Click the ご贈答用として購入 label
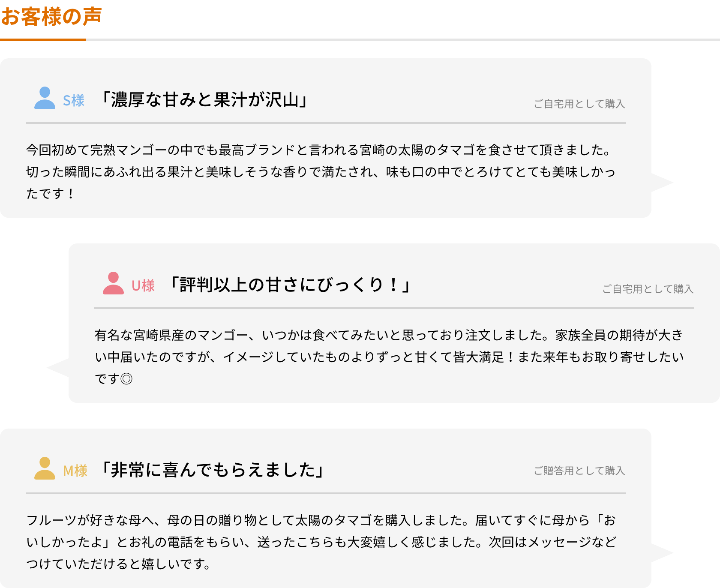720x588 pixels. coord(579,471)
